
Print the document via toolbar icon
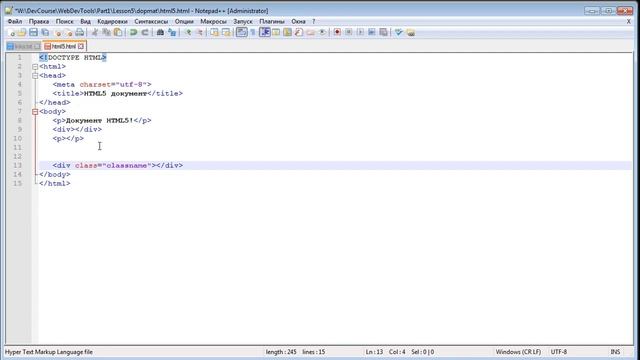tap(80, 32)
